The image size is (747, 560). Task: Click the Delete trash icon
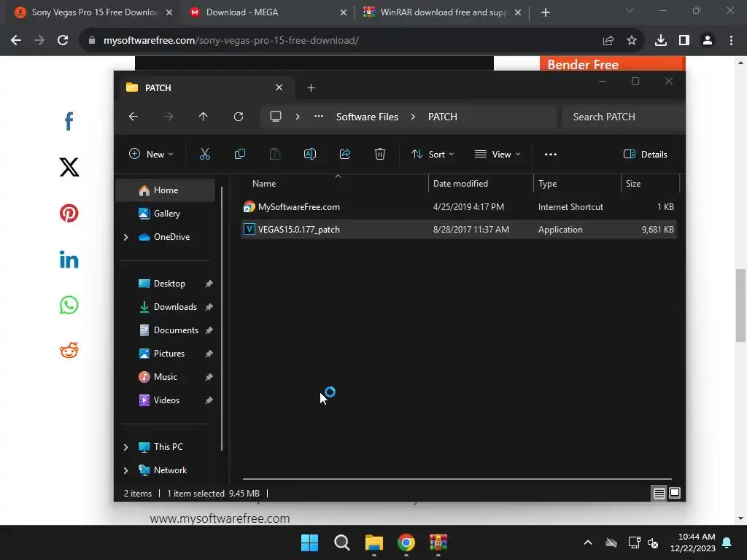(379, 154)
